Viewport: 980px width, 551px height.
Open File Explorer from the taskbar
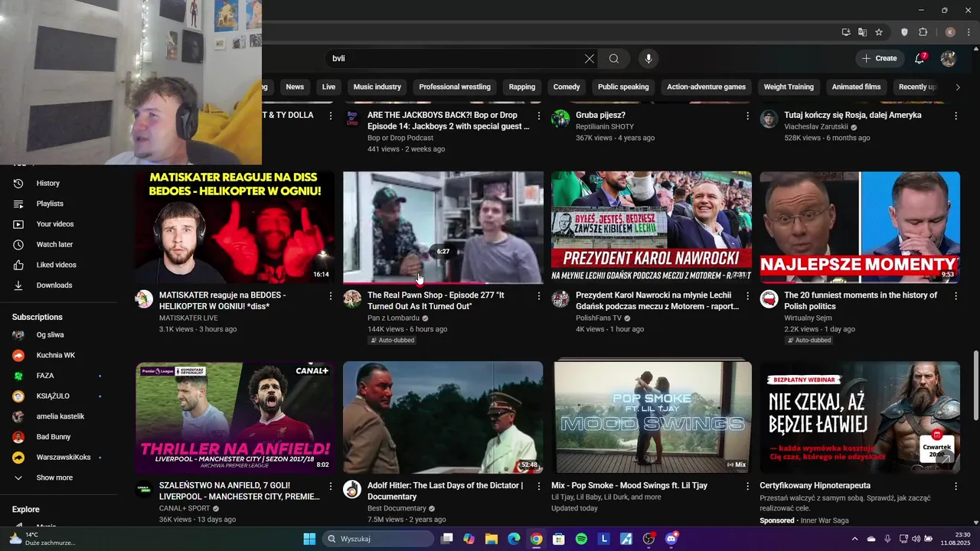(492, 539)
